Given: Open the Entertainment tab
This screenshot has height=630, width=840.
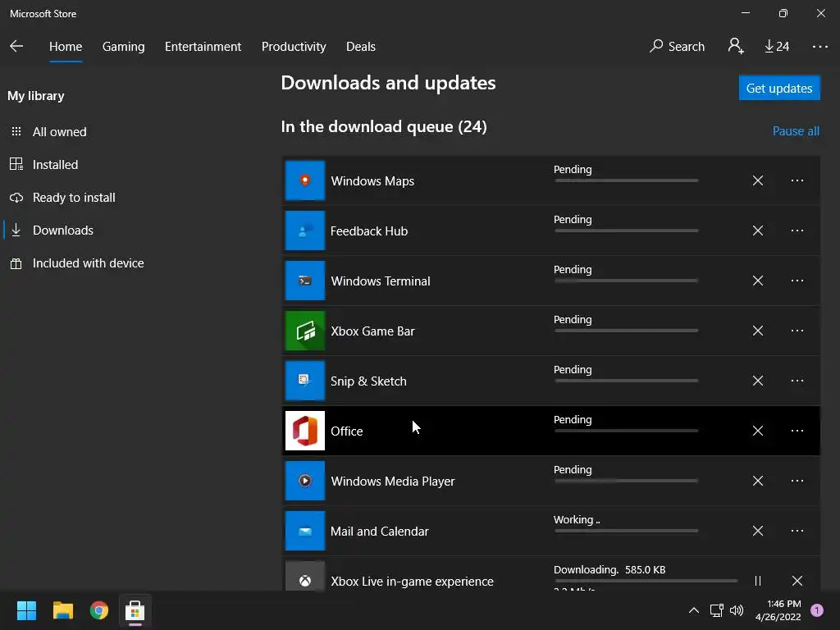Looking at the screenshot, I should pos(203,47).
